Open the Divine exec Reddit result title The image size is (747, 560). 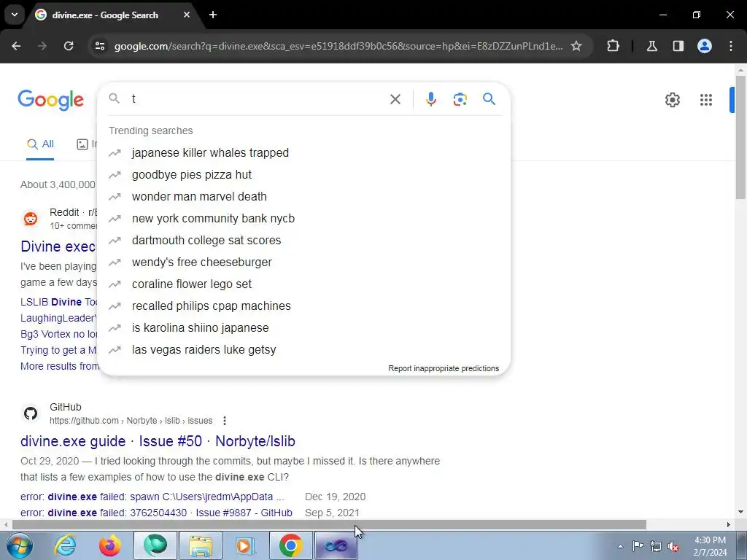tap(58, 246)
